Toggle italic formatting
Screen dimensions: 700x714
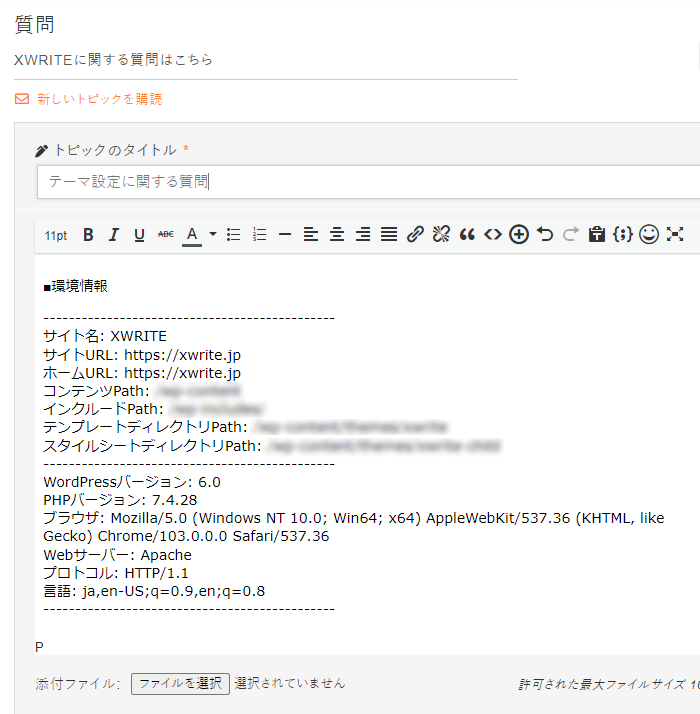[113, 235]
